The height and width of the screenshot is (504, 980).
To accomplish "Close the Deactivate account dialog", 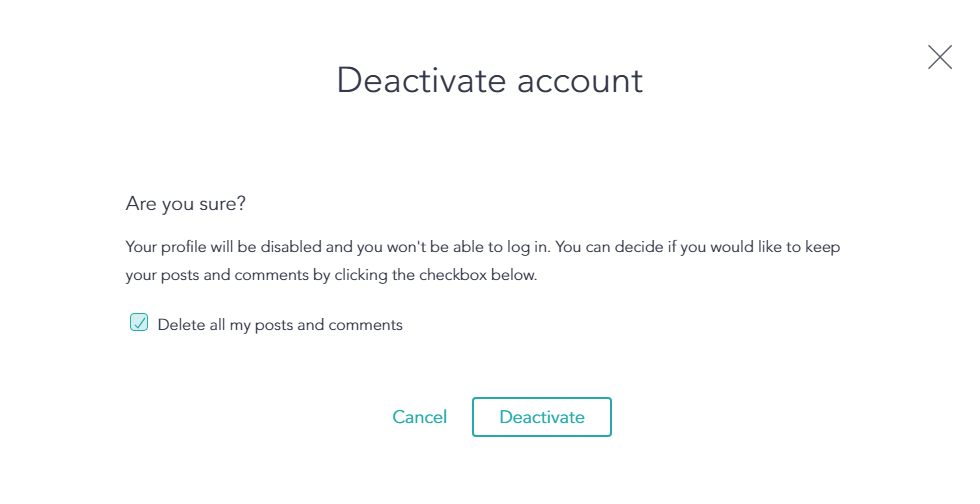I will pos(939,57).
